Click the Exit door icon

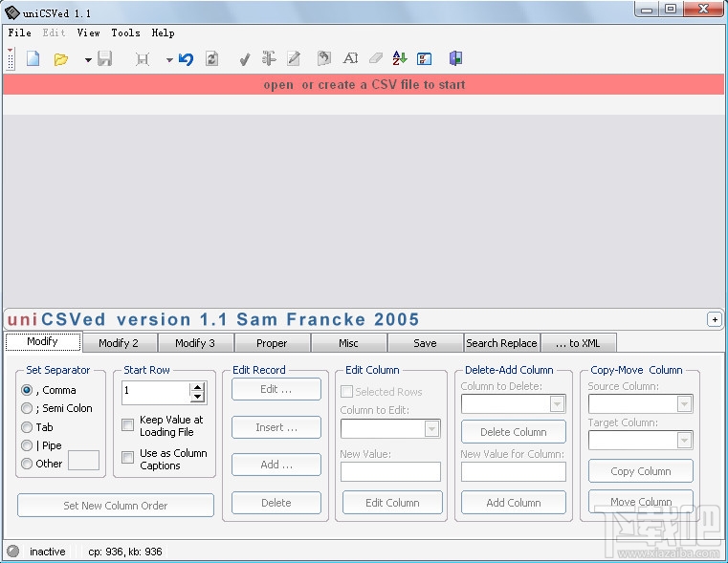[x=456, y=58]
